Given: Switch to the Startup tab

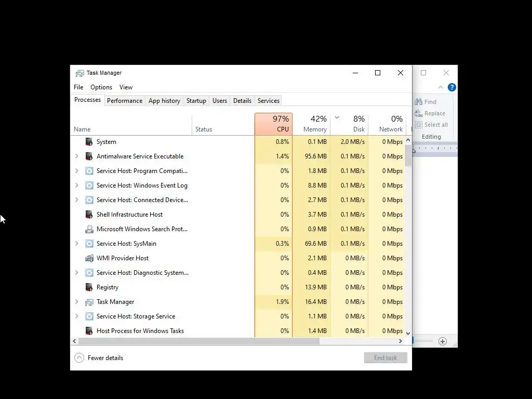Looking at the screenshot, I should click(196, 101).
